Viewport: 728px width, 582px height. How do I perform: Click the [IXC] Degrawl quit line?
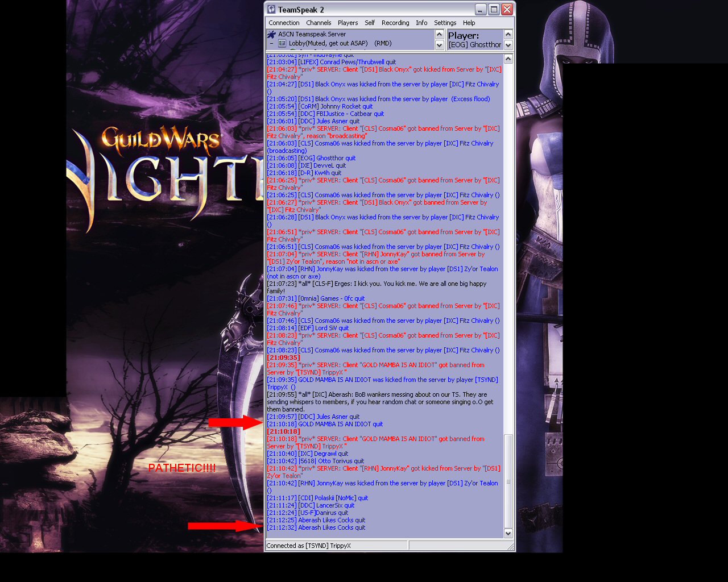pyautogui.click(x=308, y=454)
